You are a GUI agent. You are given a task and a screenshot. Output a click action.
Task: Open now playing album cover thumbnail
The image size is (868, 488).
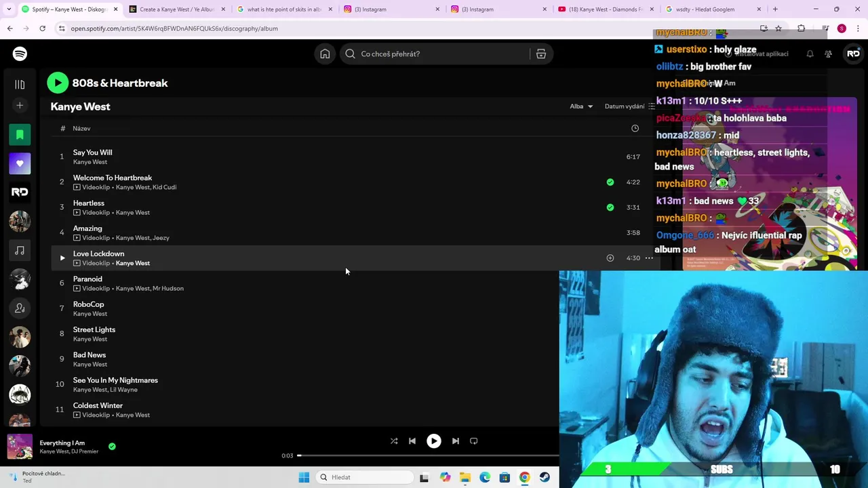tap(20, 447)
